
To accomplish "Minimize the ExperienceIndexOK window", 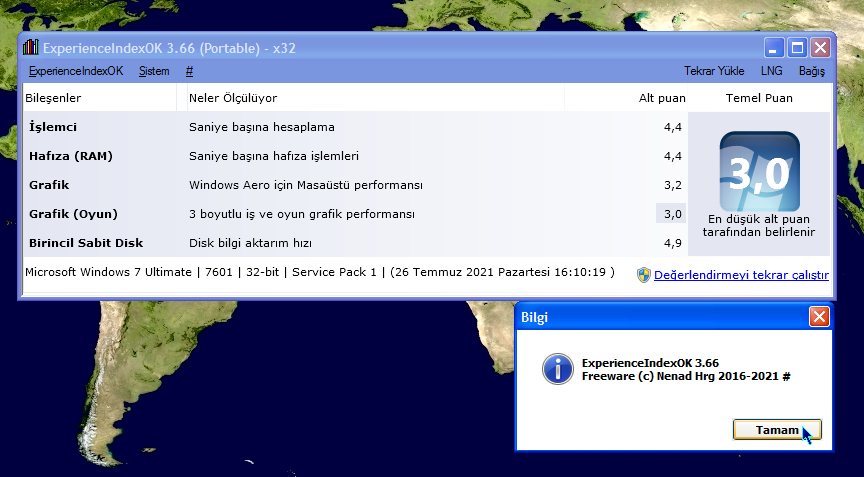I will [x=774, y=48].
